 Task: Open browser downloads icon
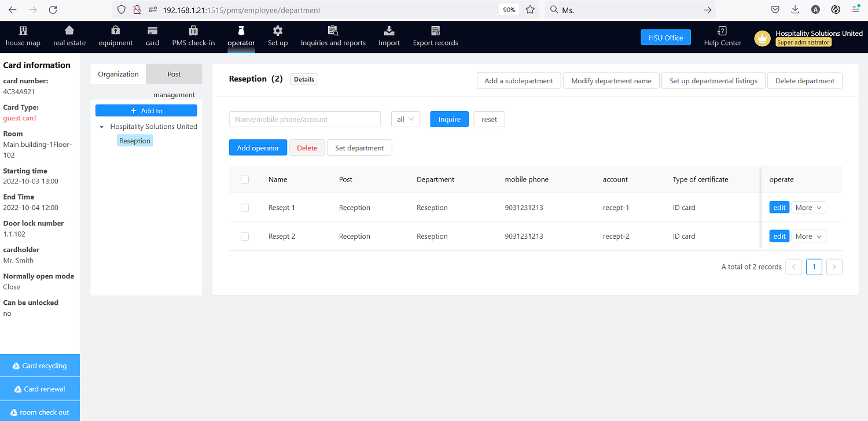tap(795, 10)
